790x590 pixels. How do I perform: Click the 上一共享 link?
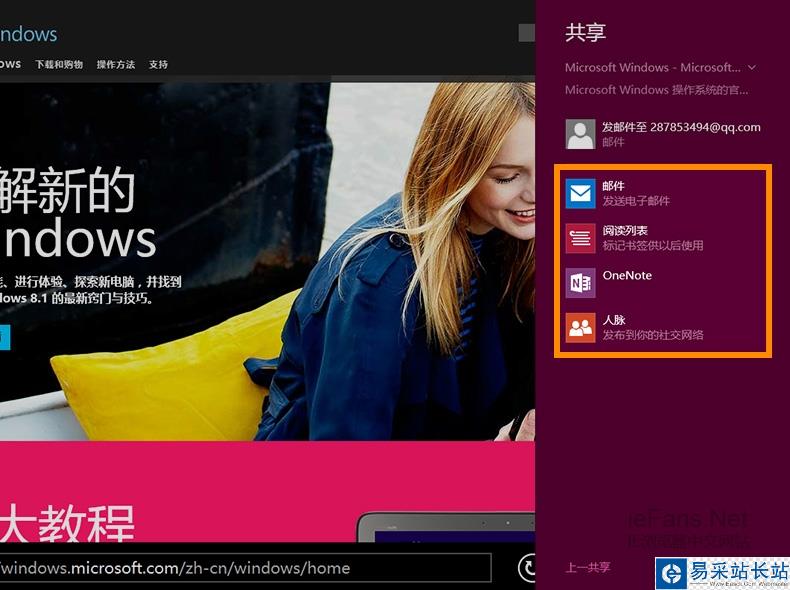tap(587, 567)
